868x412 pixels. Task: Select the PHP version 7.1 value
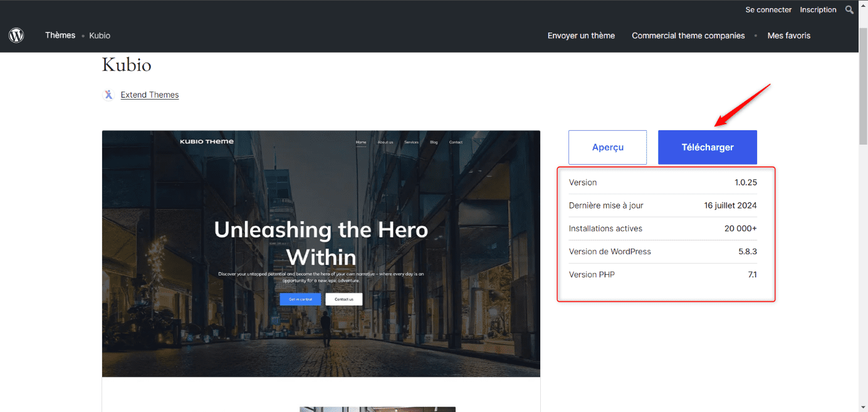point(753,275)
